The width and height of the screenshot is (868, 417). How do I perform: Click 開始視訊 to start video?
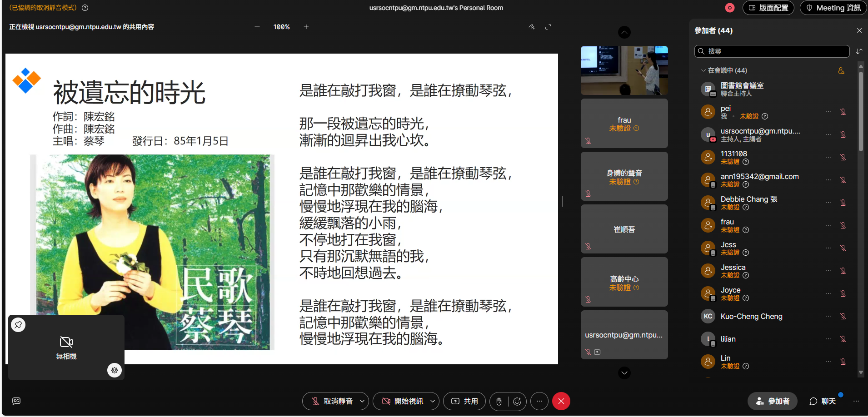(x=403, y=401)
